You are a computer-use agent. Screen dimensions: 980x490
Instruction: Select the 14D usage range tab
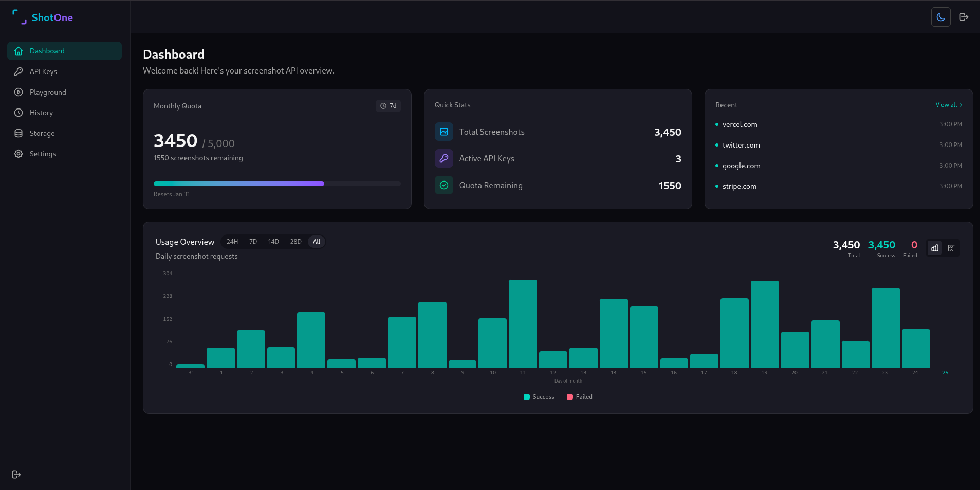pos(273,241)
